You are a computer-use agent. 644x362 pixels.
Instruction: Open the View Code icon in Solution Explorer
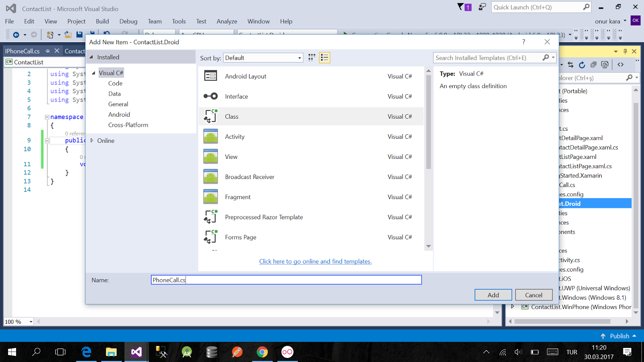620,64
